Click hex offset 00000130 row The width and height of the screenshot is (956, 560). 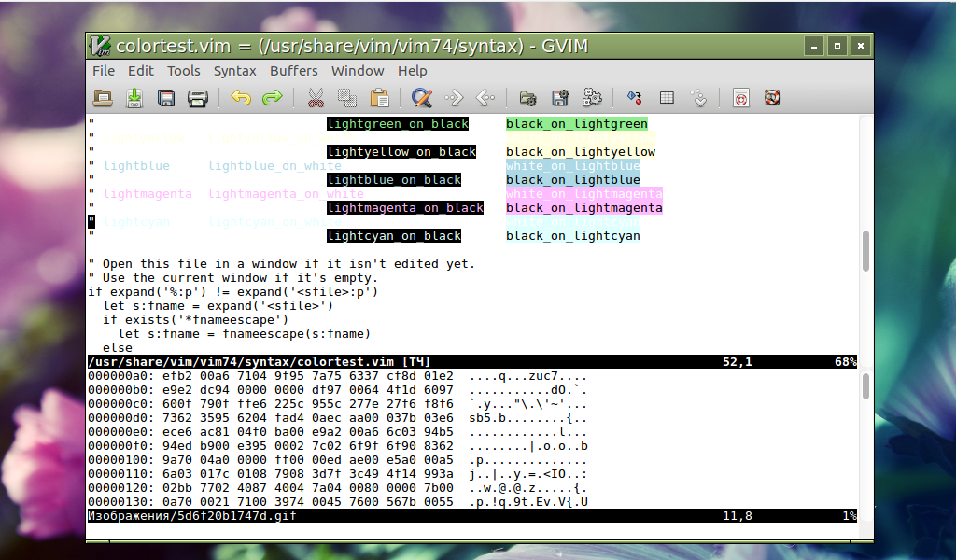click(338, 502)
